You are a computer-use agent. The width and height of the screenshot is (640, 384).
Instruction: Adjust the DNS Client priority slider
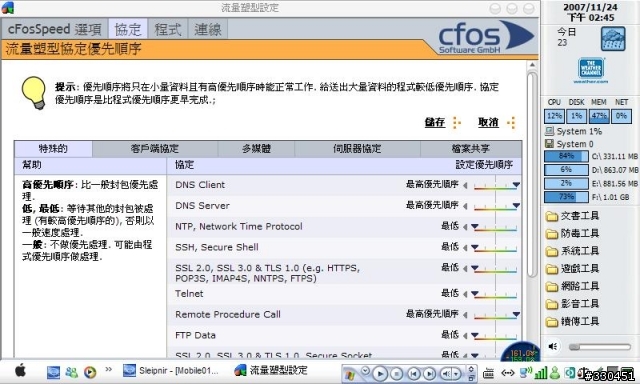496,186
